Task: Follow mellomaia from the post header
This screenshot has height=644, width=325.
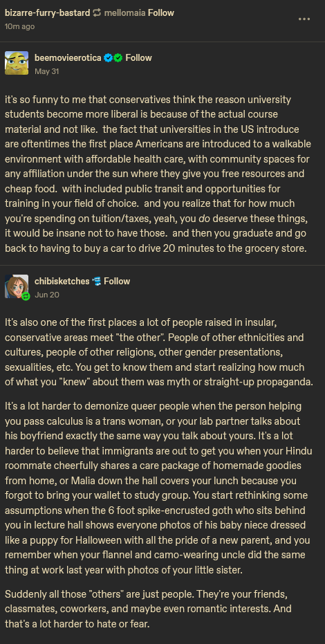Action: (161, 12)
